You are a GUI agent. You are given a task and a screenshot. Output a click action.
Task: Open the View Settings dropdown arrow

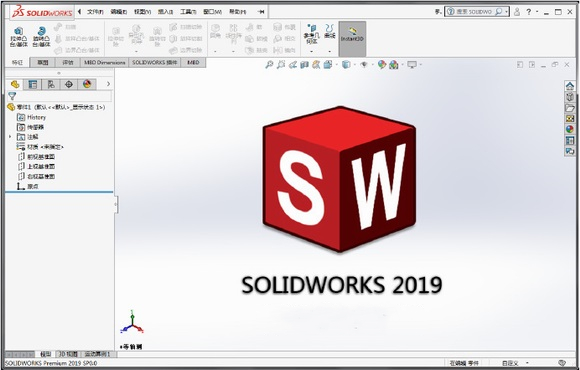pos(421,65)
